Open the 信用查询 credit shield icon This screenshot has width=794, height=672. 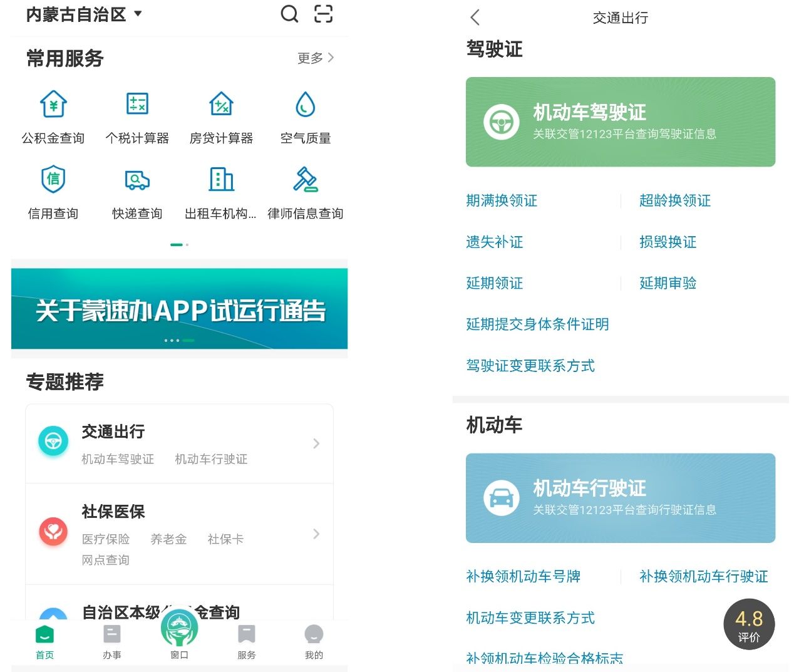[x=53, y=180]
